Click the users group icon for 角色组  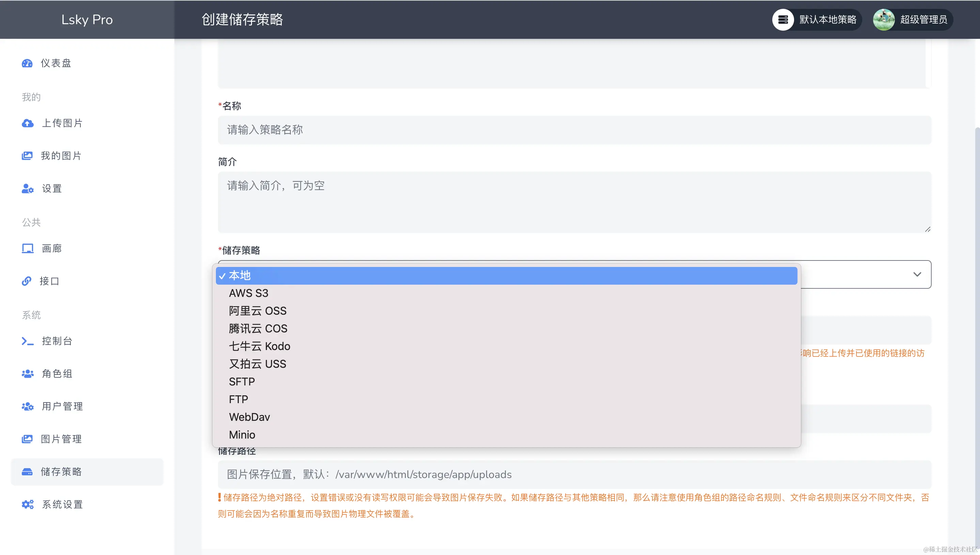point(28,374)
